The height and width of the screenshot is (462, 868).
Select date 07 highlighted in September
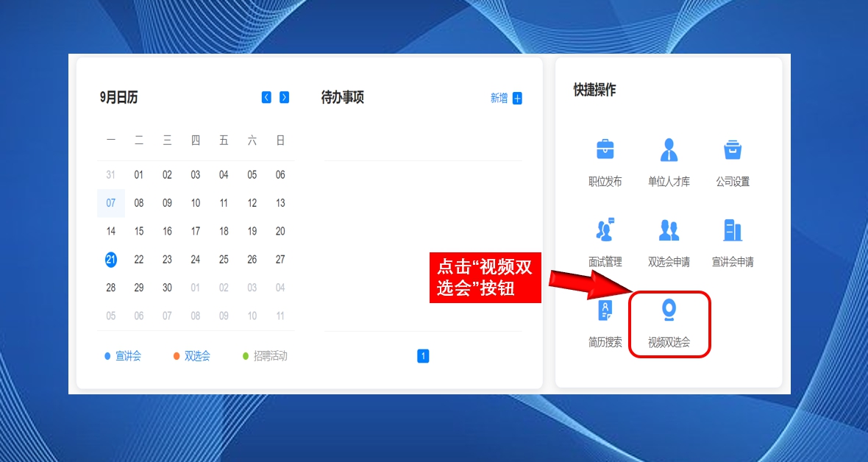pos(111,203)
